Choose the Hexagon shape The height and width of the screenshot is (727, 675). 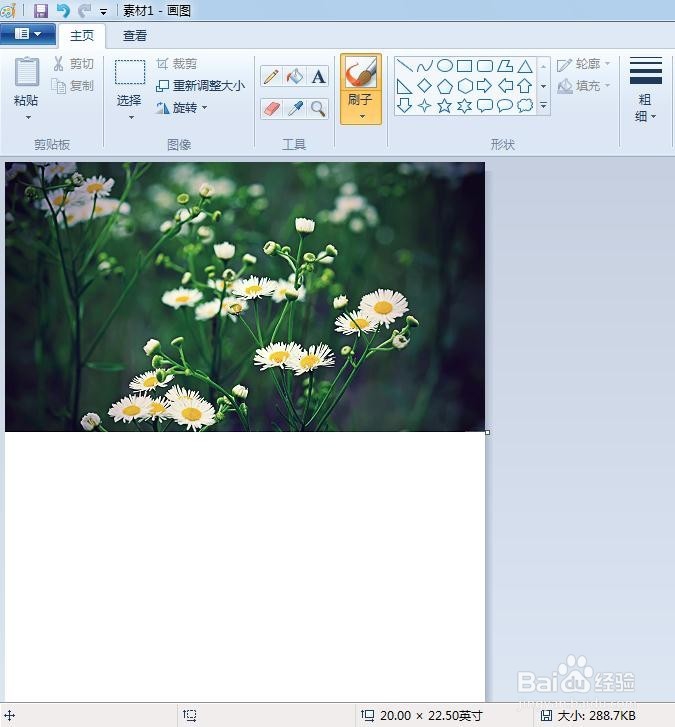pyautogui.click(x=465, y=86)
